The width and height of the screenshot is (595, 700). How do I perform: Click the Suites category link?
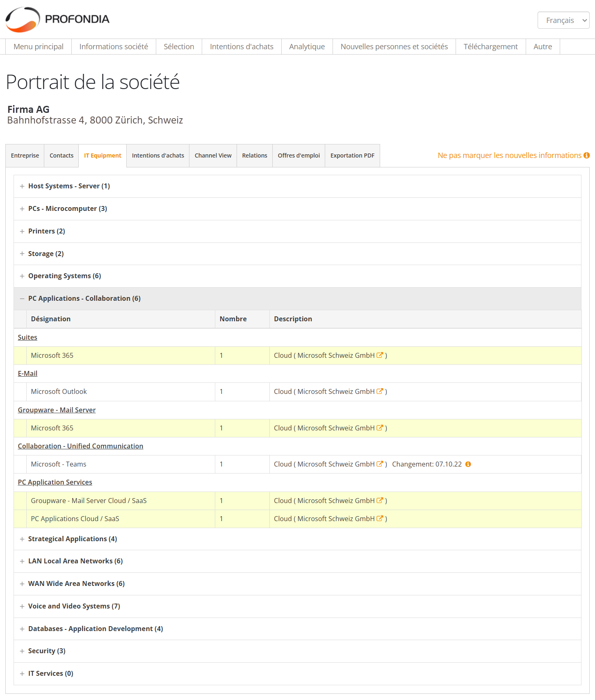point(27,337)
